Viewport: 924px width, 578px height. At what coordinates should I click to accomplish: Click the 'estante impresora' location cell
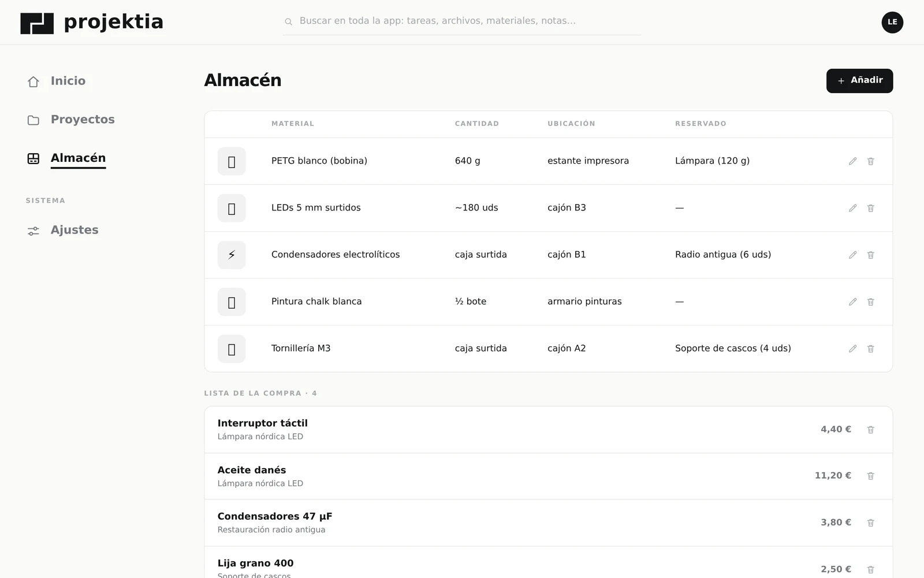[588, 161]
